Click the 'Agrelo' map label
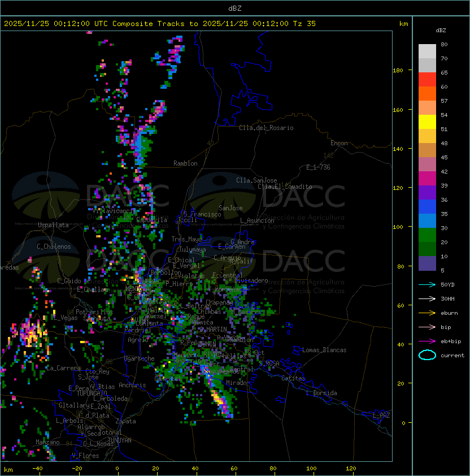The height and width of the screenshot is (476, 470). pyautogui.click(x=138, y=340)
